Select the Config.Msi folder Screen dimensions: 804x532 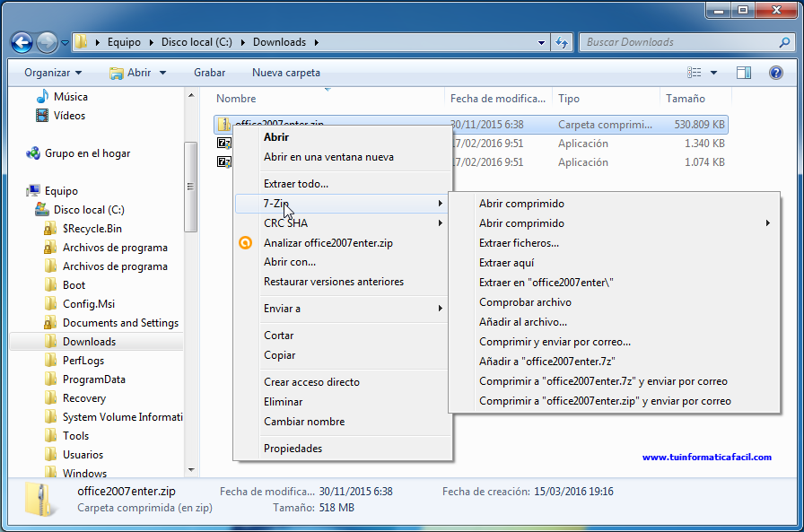click(x=89, y=304)
